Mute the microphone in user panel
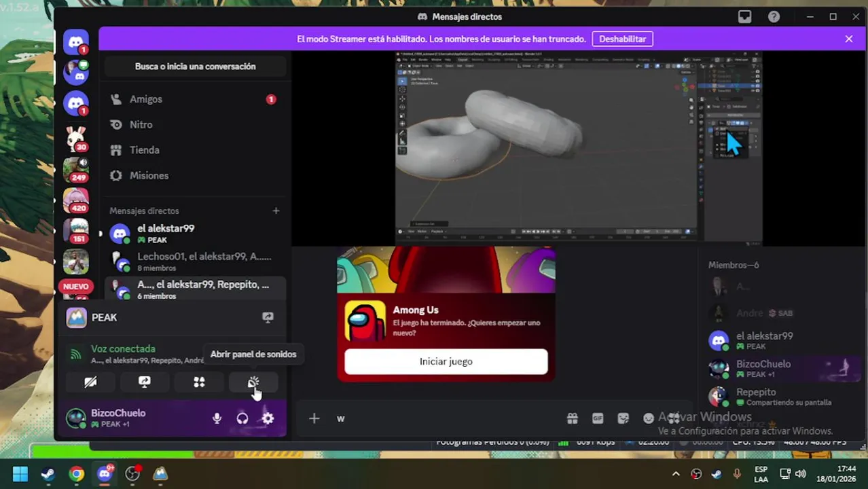 tap(217, 418)
